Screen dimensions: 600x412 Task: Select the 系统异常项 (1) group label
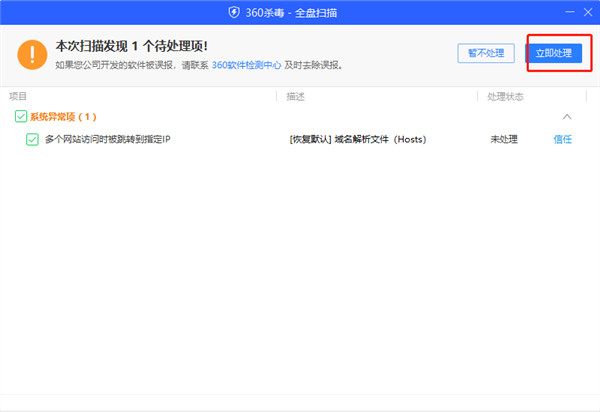click(x=63, y=117)
